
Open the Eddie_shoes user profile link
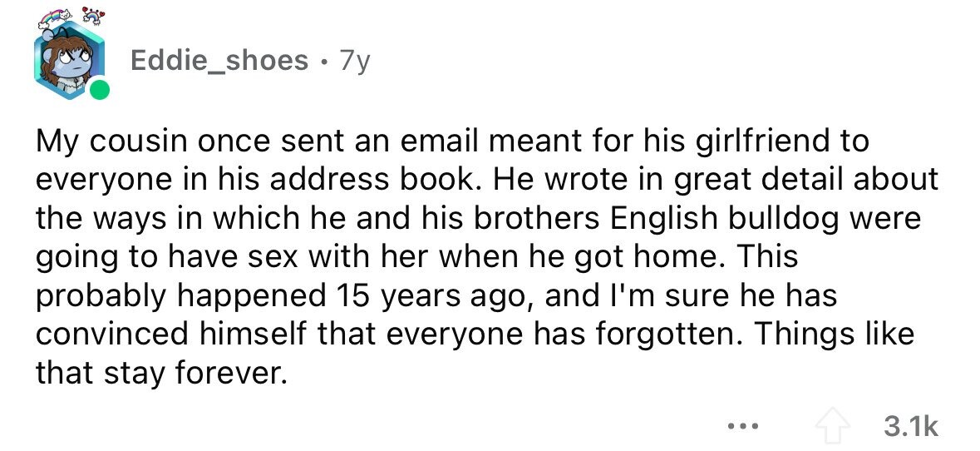(219, 60)
